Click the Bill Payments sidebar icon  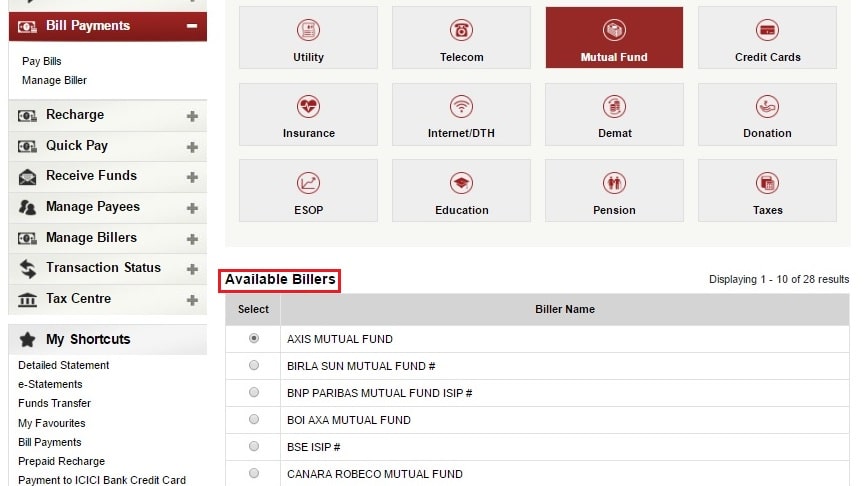tap(27, 27)
